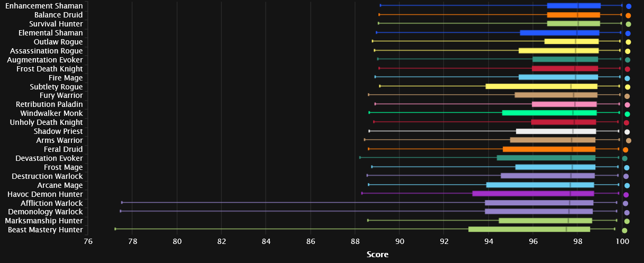Click the Arms Warrior outlier dot
The height and width of the screenshot is (263, 644).
[629, 141]
